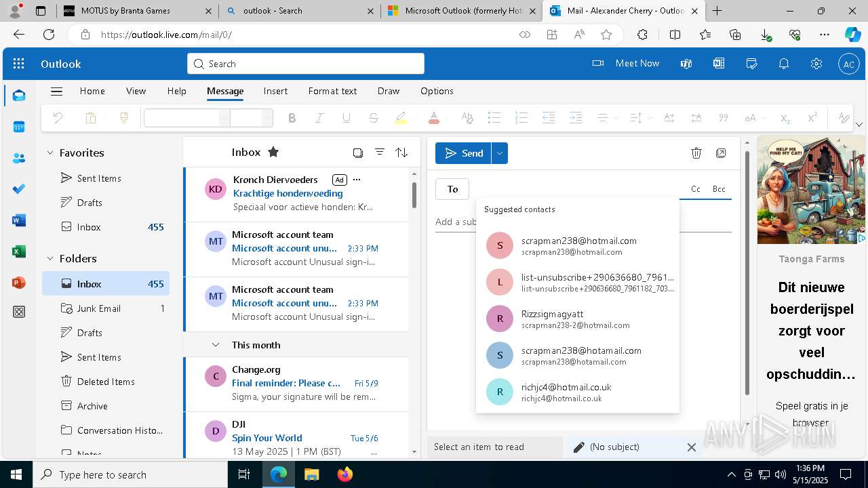Mark Inbox as favorite star
Viewport: 868px width, 488px height.
point(273,152)
